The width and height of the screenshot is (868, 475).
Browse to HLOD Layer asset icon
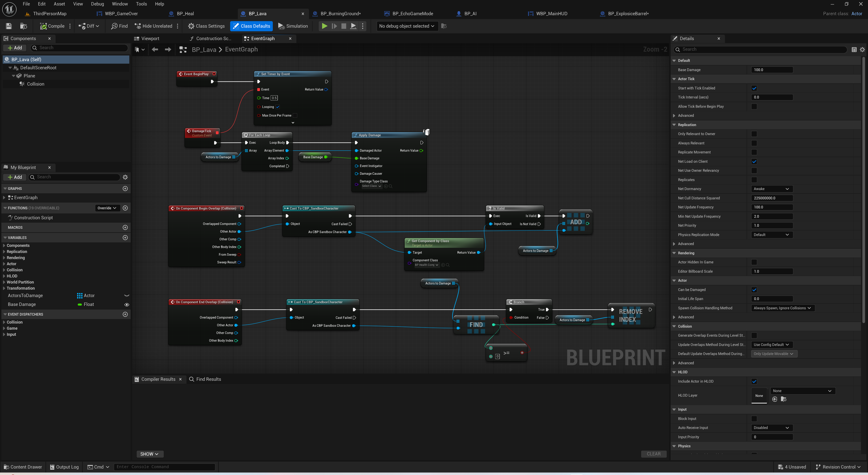783,399
